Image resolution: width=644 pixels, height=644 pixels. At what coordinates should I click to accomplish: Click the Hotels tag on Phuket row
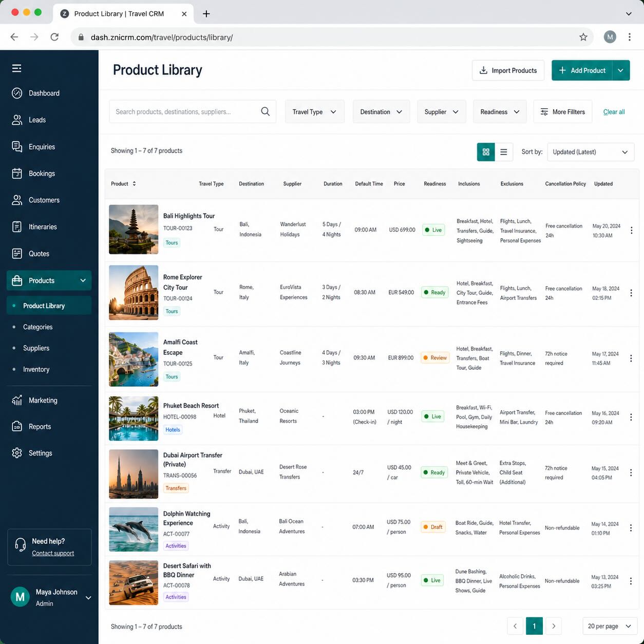point(173,430)
